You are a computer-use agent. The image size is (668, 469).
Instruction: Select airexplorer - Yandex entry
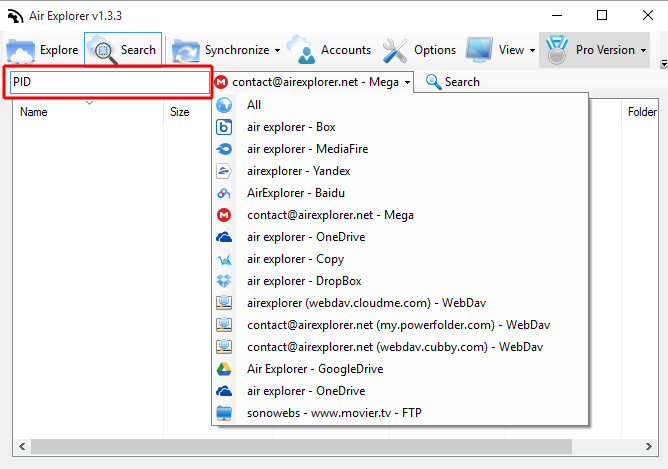pos(400,171)
